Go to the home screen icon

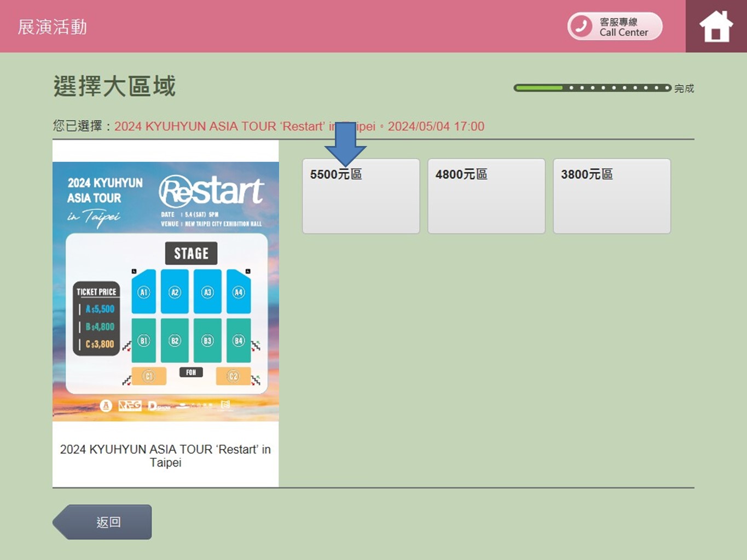click(x=716, y=26)
